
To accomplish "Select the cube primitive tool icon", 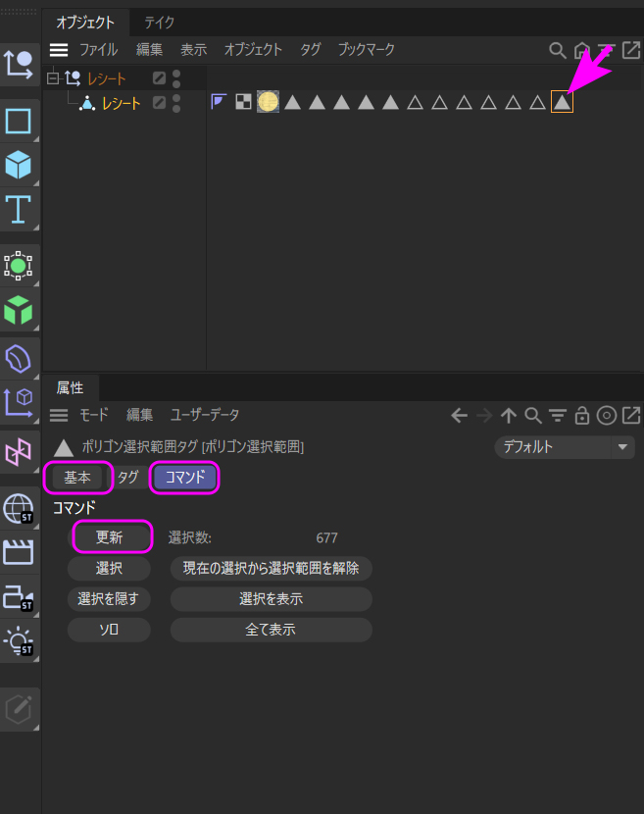I will 19,164.
